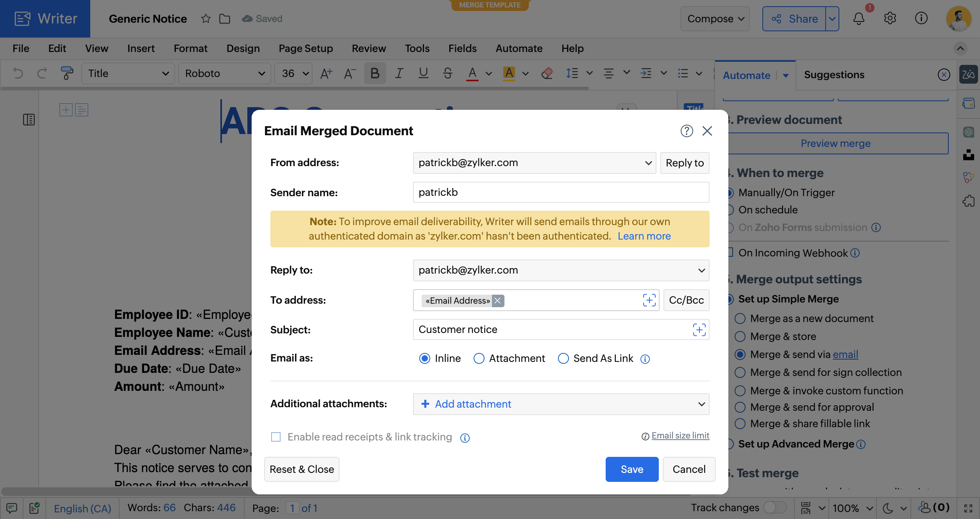Click the undo arrow icon
Image resolution: width=980 pixels, height=519 pixels.
coord(18,73)
